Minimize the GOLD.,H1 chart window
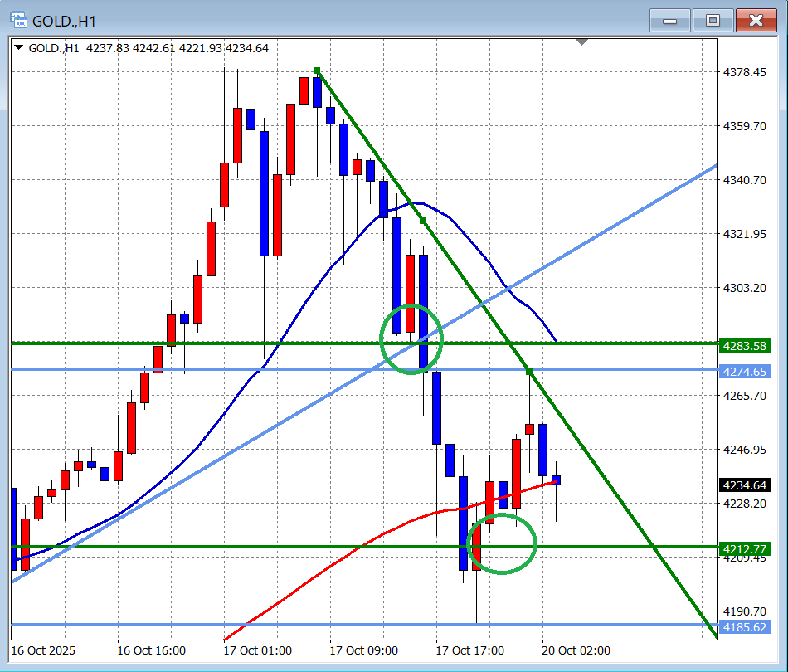The height and width of the screenshot is (672, 788). pyautogui.click(x=670, y=21)
